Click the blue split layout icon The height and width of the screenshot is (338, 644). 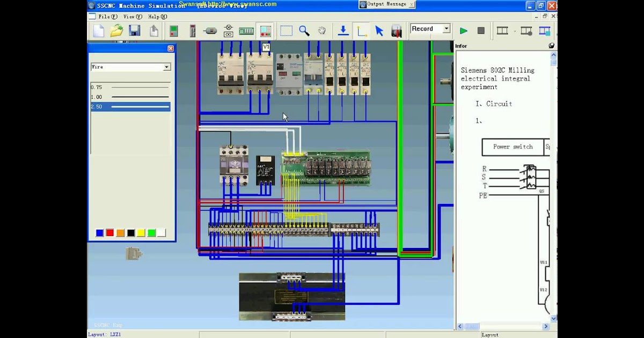pyautogui.click(x=545, y=31)
